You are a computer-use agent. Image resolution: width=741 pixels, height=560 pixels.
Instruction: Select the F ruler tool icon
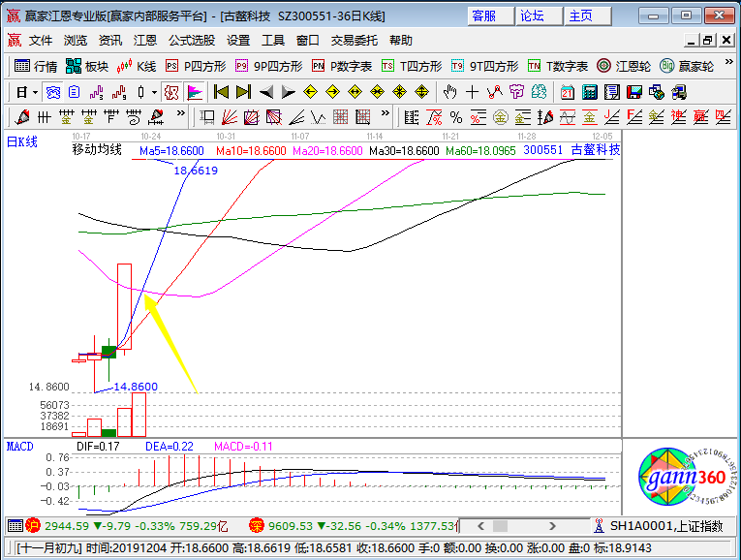pos(111,116)
